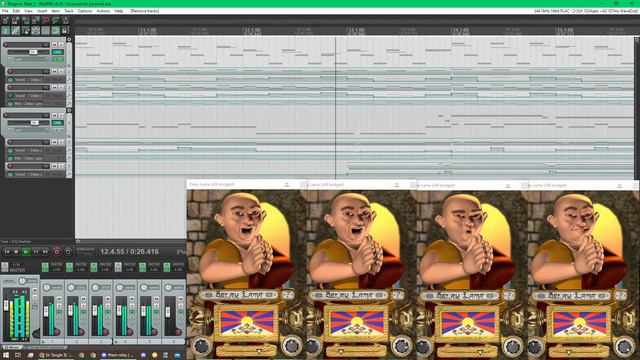The height and width of the screenshot is (360, 640).
Task: Click right knob in leftmost Delay Lama
Action: 292,345
